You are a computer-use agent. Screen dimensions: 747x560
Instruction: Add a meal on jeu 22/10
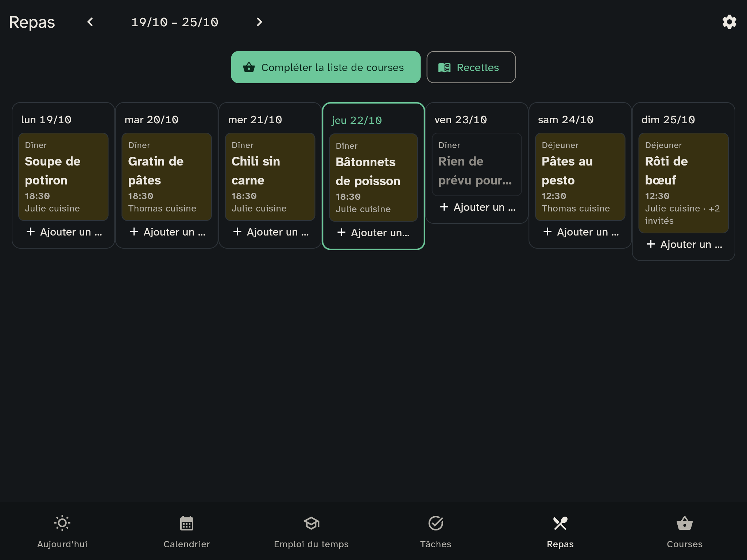[x=373, y=233]
